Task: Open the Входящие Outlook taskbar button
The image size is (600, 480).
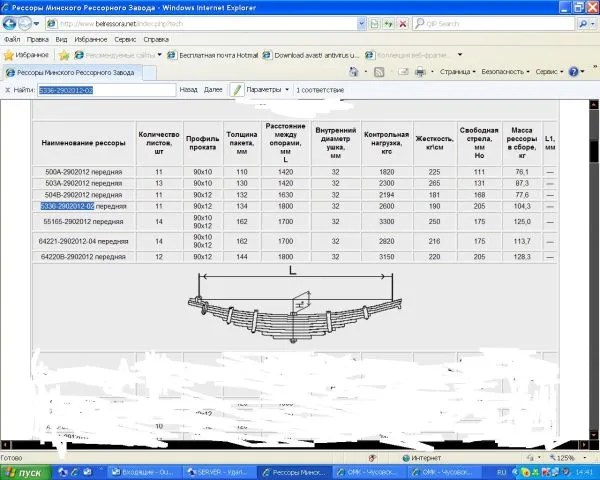Action: [142, 473]
